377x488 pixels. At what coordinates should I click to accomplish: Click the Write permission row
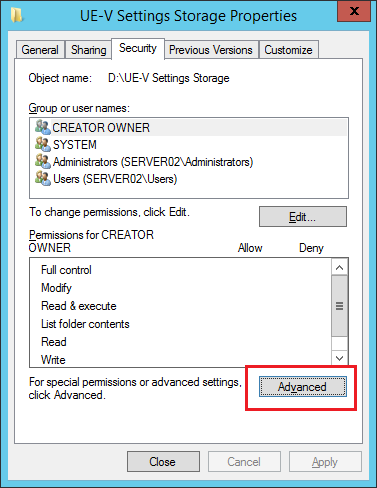[x=180, y=359]
